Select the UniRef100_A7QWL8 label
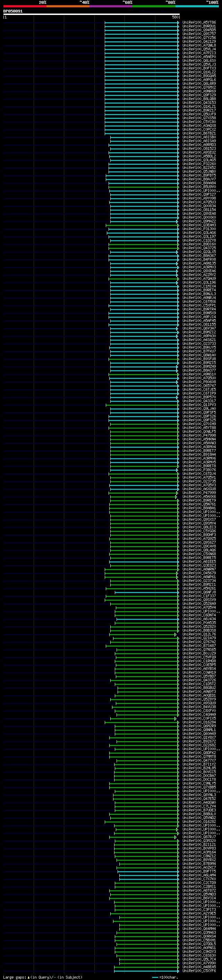Screen dimensions: 222x980 199,45
